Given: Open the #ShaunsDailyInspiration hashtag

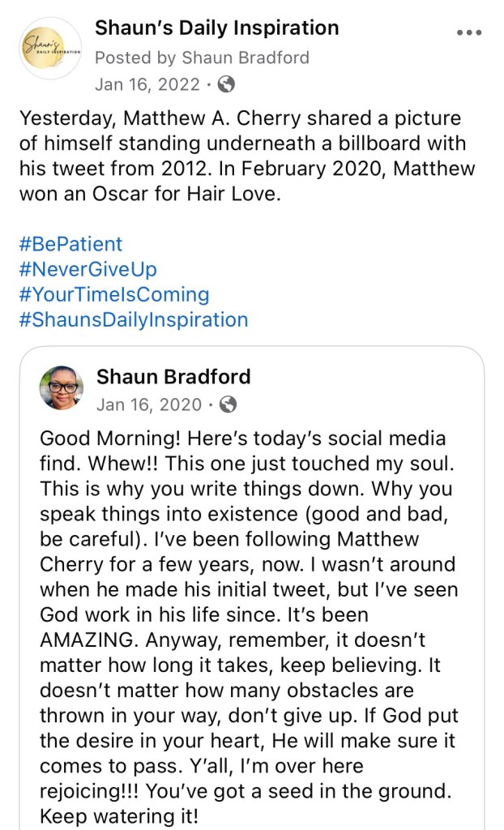Looking at the screenshot, I should point(133,319).
